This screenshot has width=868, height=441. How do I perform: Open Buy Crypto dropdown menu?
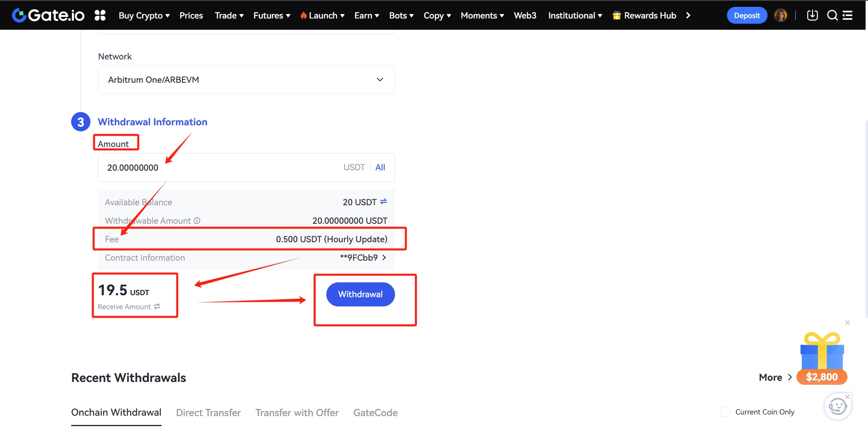144,15
